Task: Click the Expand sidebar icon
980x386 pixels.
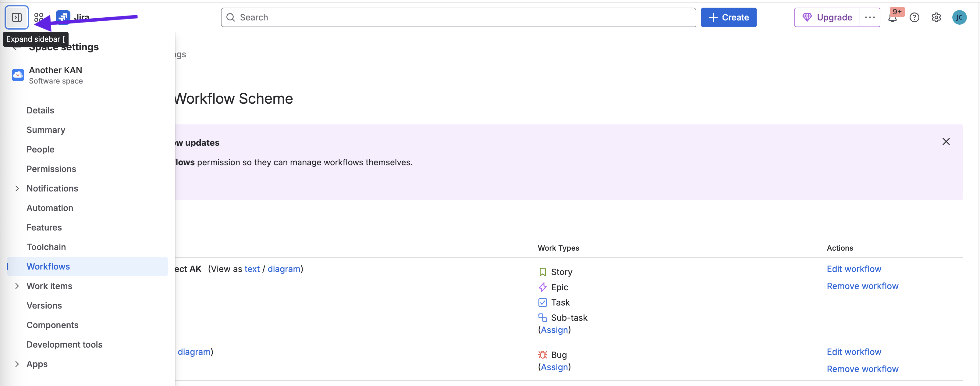Action: (x=17, y=17)
